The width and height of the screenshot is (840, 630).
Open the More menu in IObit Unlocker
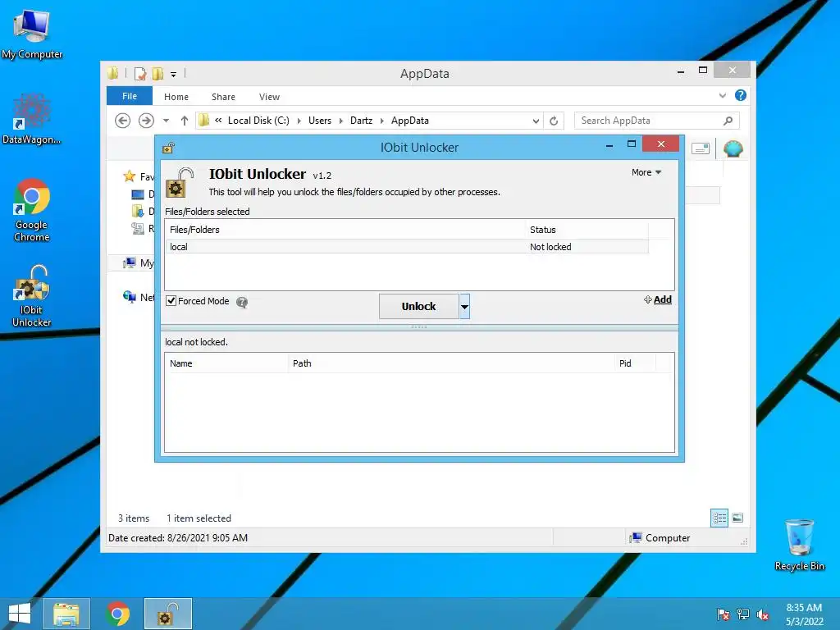(646, 172)
